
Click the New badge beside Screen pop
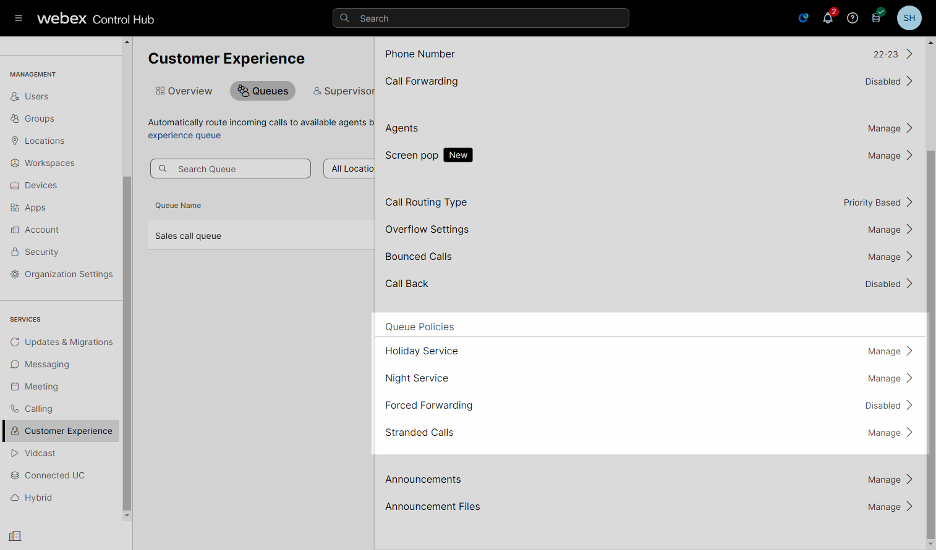tap(458, 155)
